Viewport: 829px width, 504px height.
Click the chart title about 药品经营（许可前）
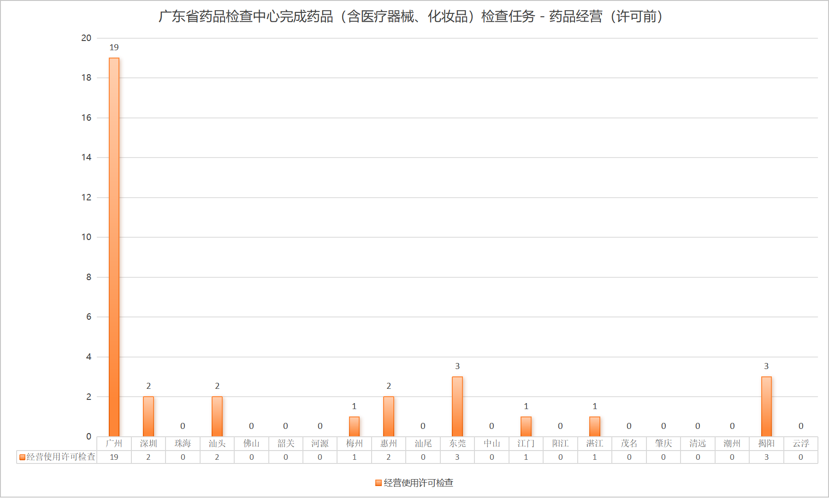411,17
